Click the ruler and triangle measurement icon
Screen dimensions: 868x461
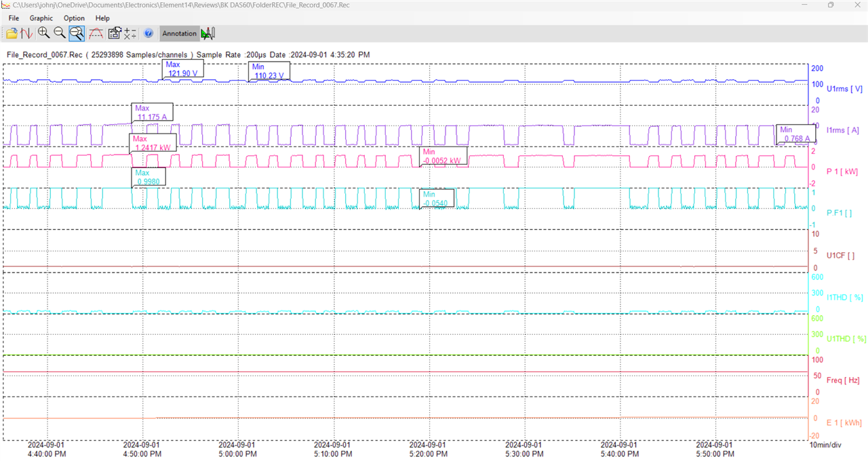(208, 33)
